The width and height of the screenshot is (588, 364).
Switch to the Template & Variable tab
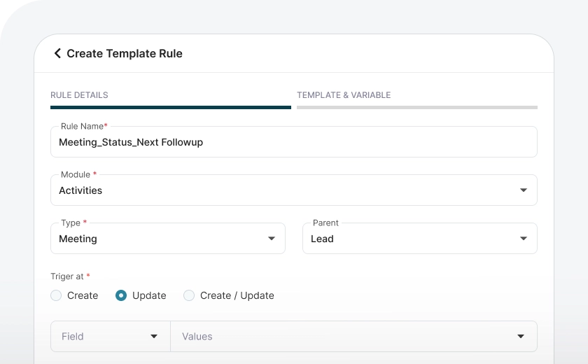(x=344, y=95)
